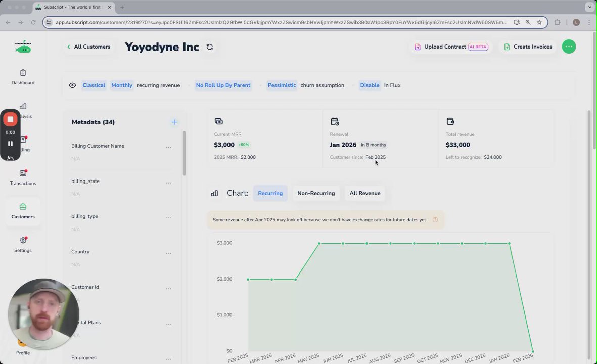597x364 pixels.
Task: Click the webcam video bubble
Action: pyautogui.click(x=43, y=314)
